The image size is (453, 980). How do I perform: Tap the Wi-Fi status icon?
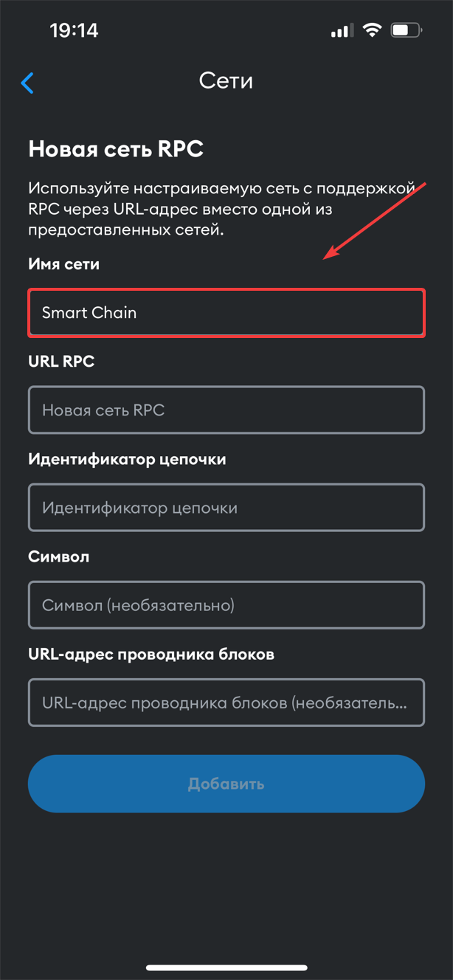point(373,31)
